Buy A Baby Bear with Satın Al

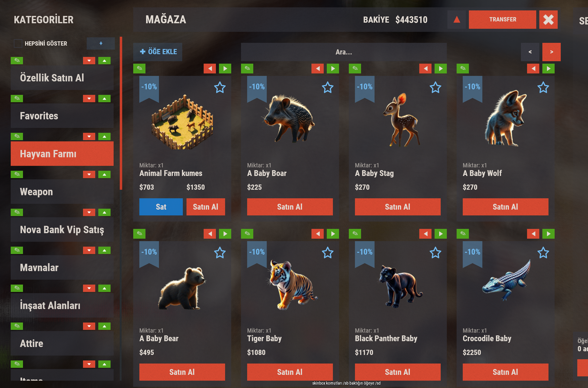tap(182, 372)
